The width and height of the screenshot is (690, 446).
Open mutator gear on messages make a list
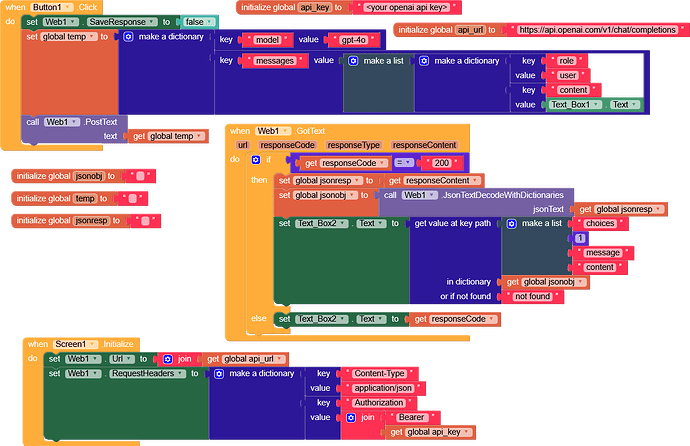click(x=353, y=61)
